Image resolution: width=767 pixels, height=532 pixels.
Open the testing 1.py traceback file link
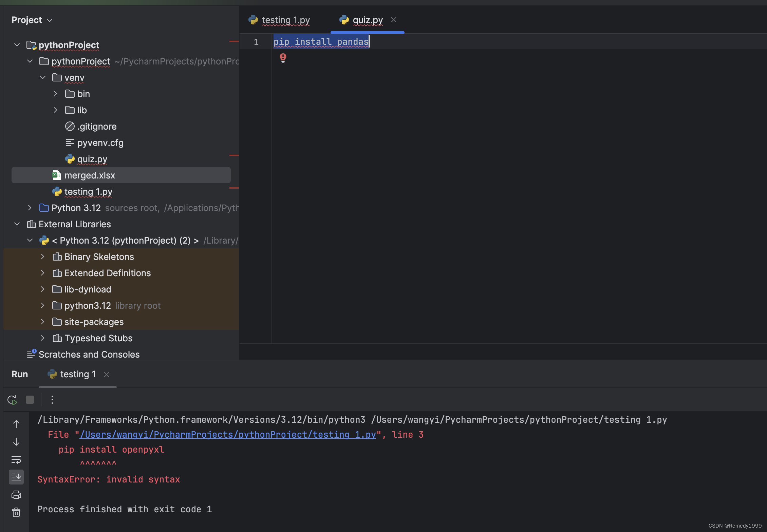click(227, 435)
